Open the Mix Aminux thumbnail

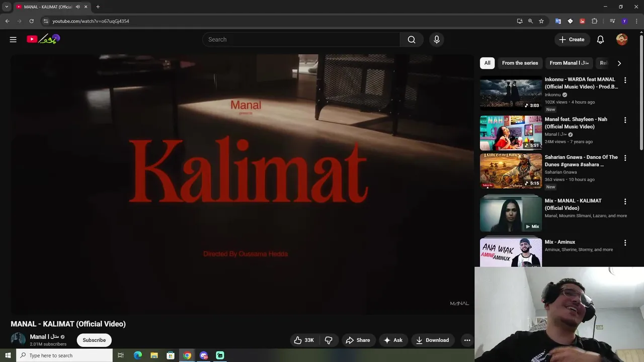511,252
